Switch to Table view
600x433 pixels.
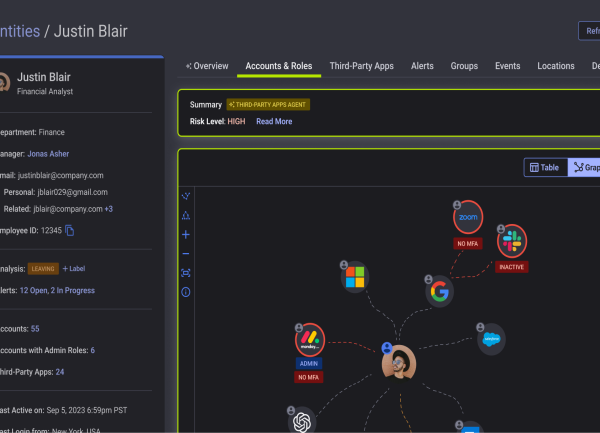(x=545, y=168)
